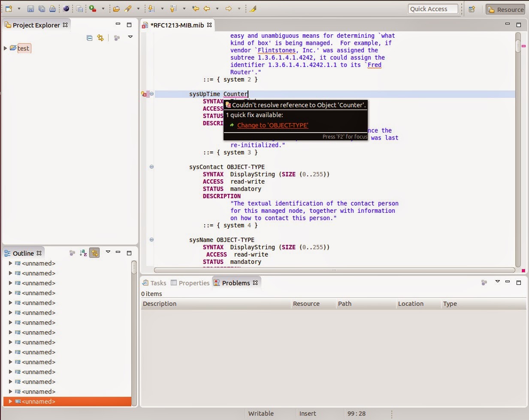529x420 pixels.
Task: Click the error marker beside sysUpTime
Action: click(x=144, y=94)
